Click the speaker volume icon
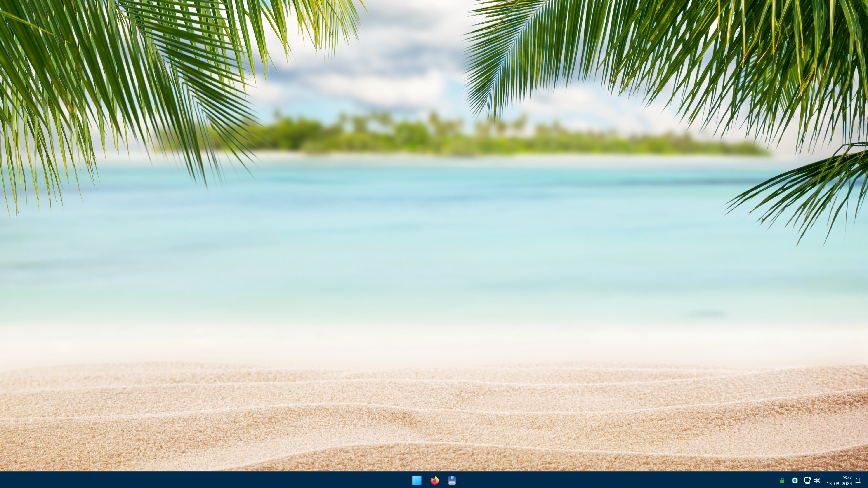Image resolution: width=868 pixels, height=488 pixels. click(817, 481)
